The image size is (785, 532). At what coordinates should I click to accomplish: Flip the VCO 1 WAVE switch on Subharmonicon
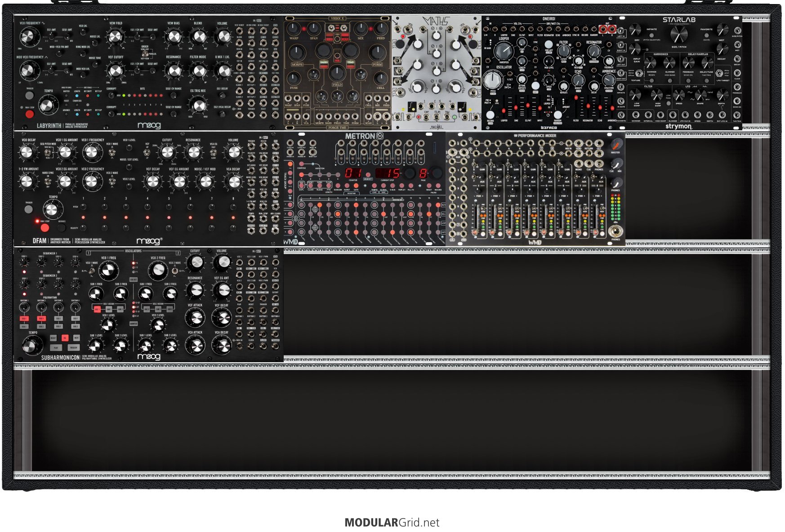91,270
